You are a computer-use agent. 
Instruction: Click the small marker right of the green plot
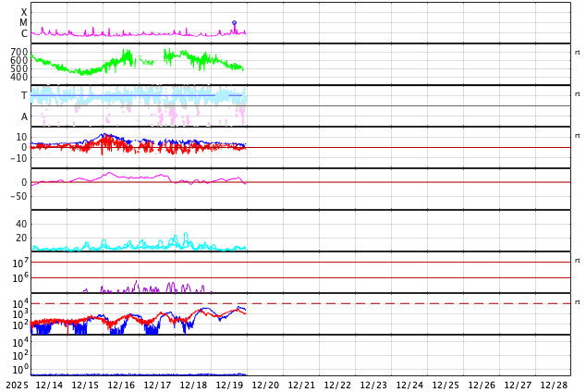pos(578,53)
